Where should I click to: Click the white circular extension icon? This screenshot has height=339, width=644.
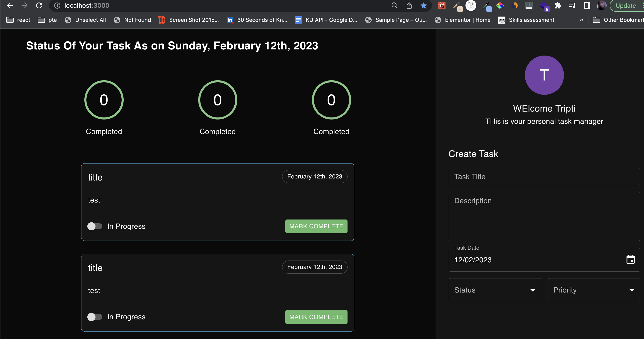tap(471, 5)
